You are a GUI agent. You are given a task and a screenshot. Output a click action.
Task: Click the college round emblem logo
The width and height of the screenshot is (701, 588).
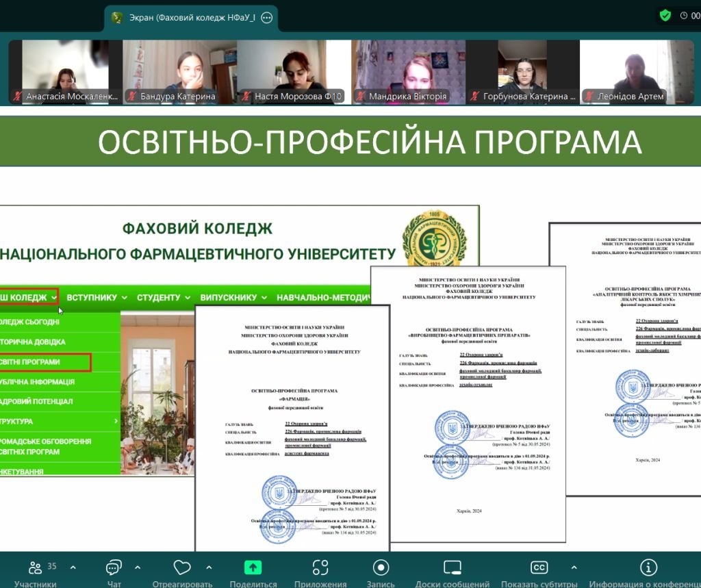434,239
